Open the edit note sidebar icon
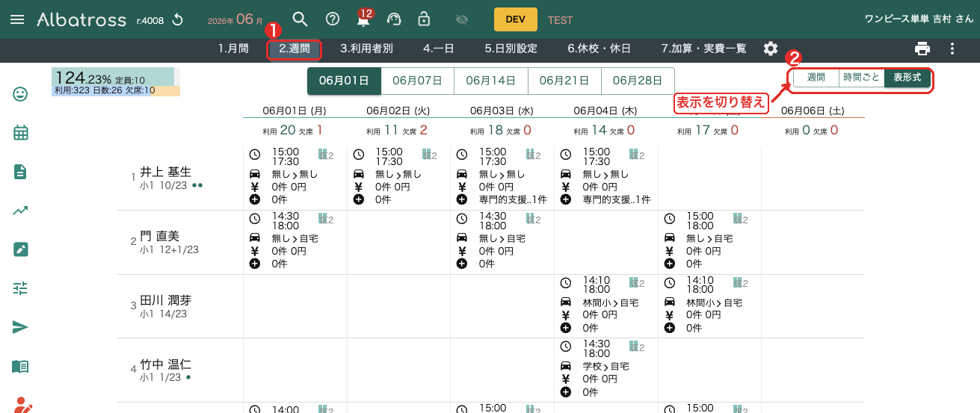 20,249
